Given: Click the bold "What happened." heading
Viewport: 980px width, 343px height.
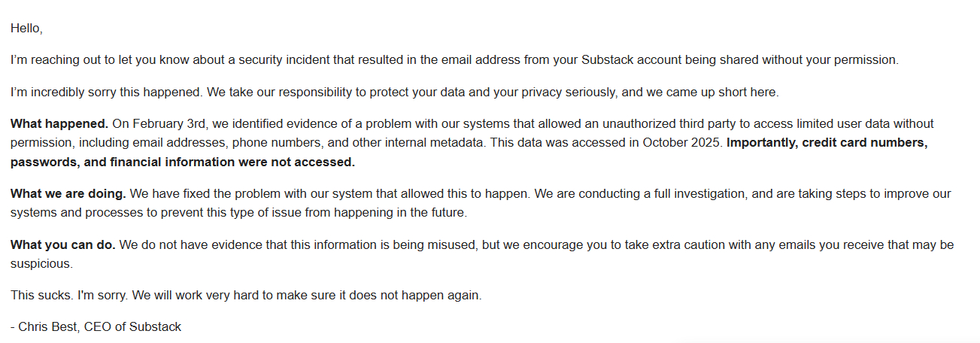Looking at the screenshot, I should coord(59,123).
